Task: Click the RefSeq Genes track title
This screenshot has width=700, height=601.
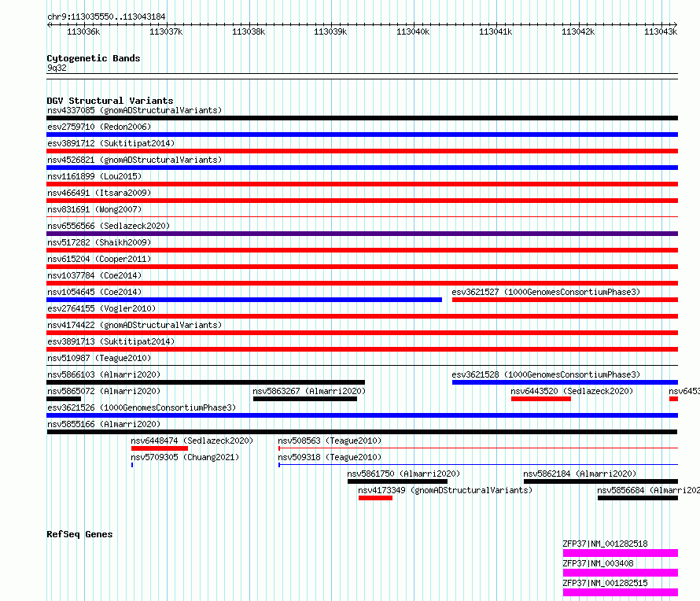Action: 79,534
